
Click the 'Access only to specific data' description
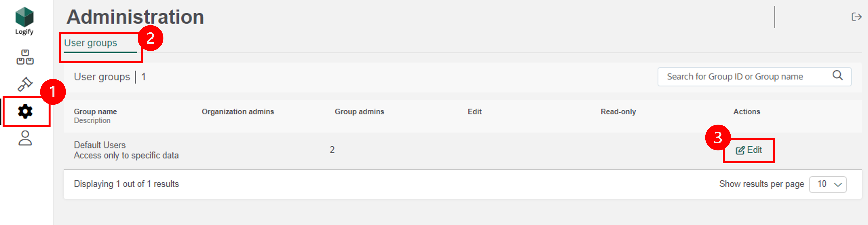(126, 156)
